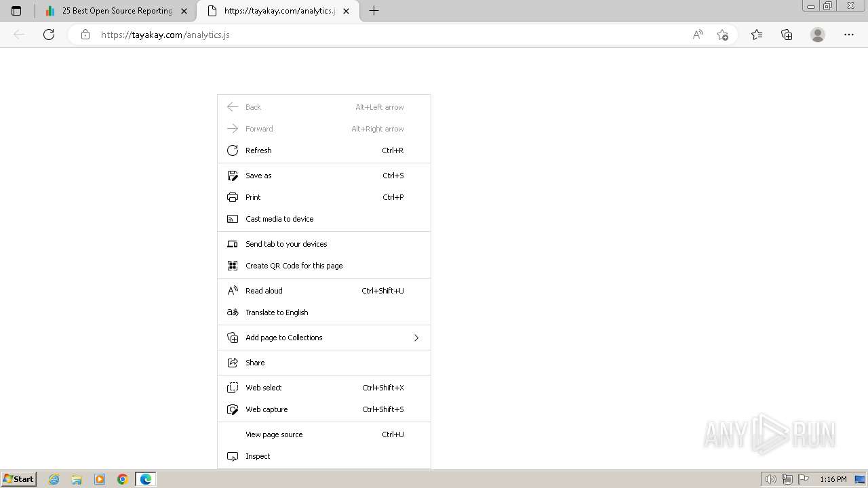The image size is (868, 488).
Task: Select Microsoft Edge taskbar icon
Action: tap(146, 479)
